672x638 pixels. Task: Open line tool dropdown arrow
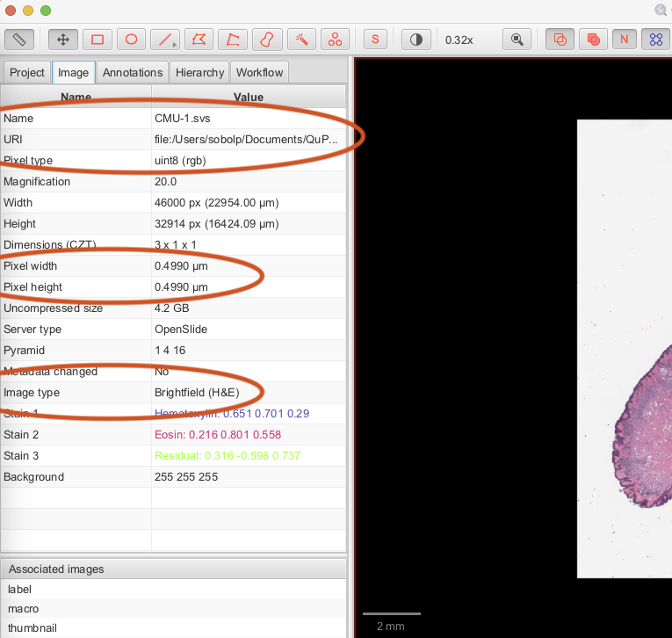pos(175,45)
